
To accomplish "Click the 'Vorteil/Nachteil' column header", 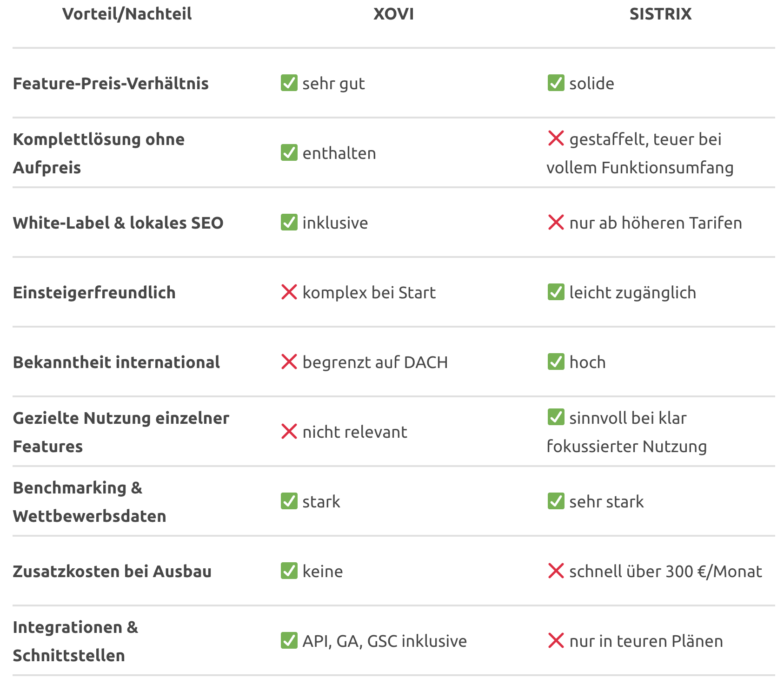I will pos(127,14).
